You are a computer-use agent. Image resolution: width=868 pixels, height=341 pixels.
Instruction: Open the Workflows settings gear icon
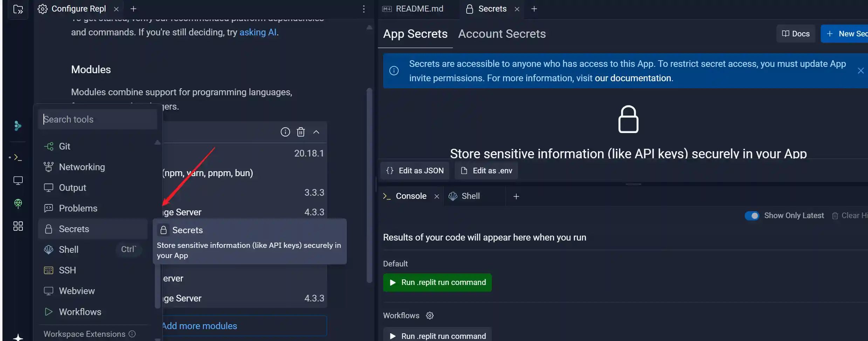click(430, 315)
